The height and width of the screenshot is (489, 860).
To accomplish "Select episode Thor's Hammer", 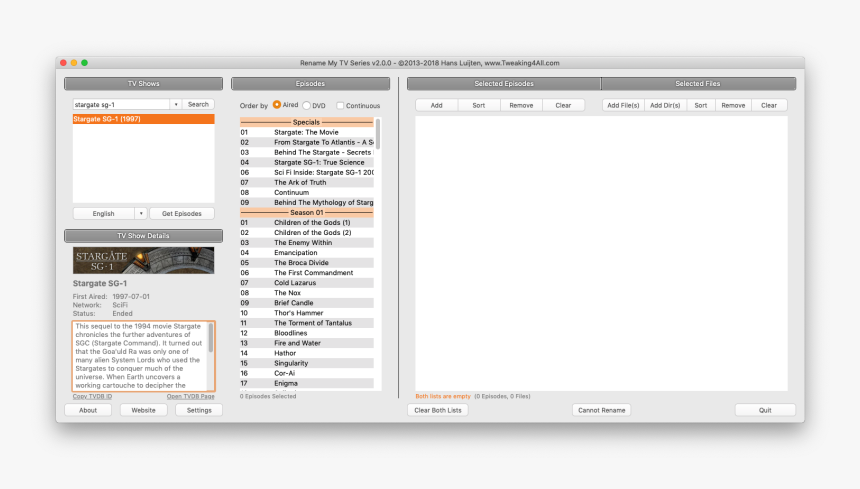I will 307,313.
